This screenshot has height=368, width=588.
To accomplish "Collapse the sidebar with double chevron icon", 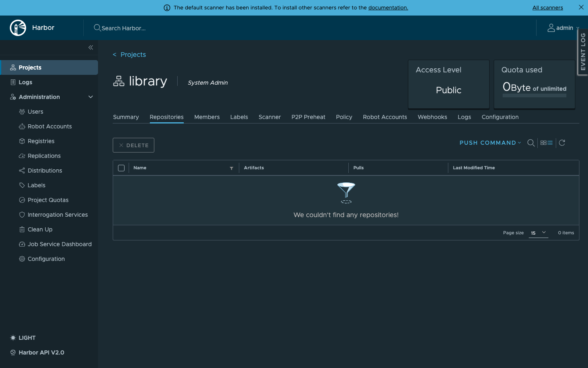I will tap(91, 47).
